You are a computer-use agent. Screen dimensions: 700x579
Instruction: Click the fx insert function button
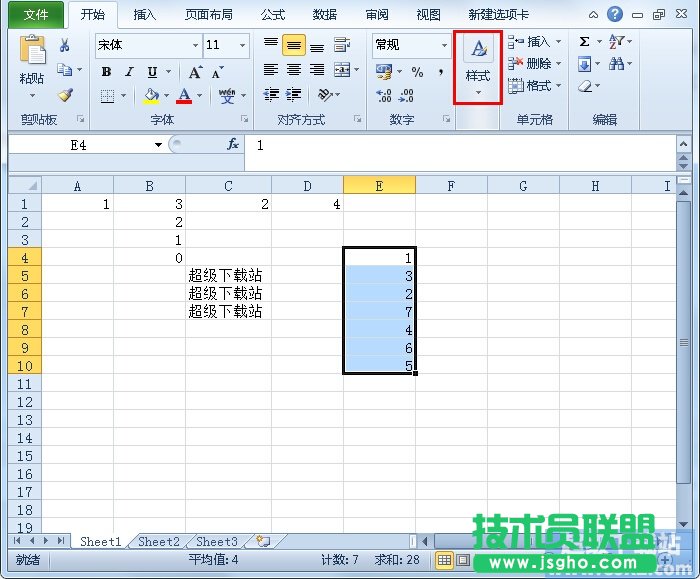click(233, 144)
